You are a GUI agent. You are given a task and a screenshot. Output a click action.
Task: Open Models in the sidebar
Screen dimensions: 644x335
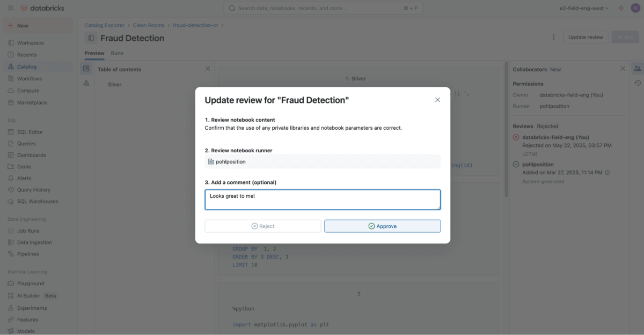pyautogui.click(x=26, y=331)
